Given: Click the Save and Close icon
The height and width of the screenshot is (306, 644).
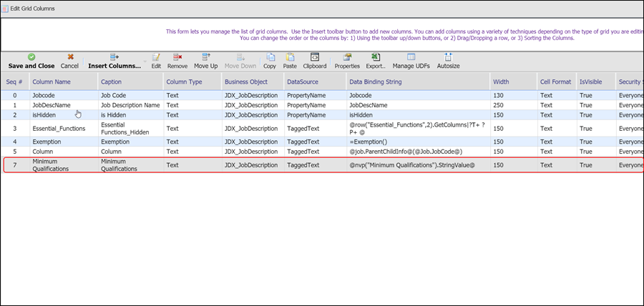Looking at the screenshot, I should coord(31,56).
